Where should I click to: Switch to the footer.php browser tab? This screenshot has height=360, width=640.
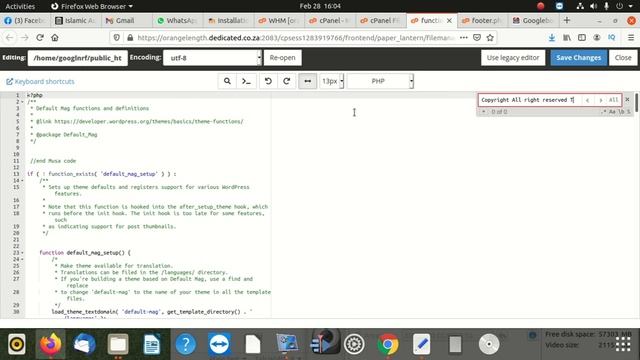pos(482,20)
